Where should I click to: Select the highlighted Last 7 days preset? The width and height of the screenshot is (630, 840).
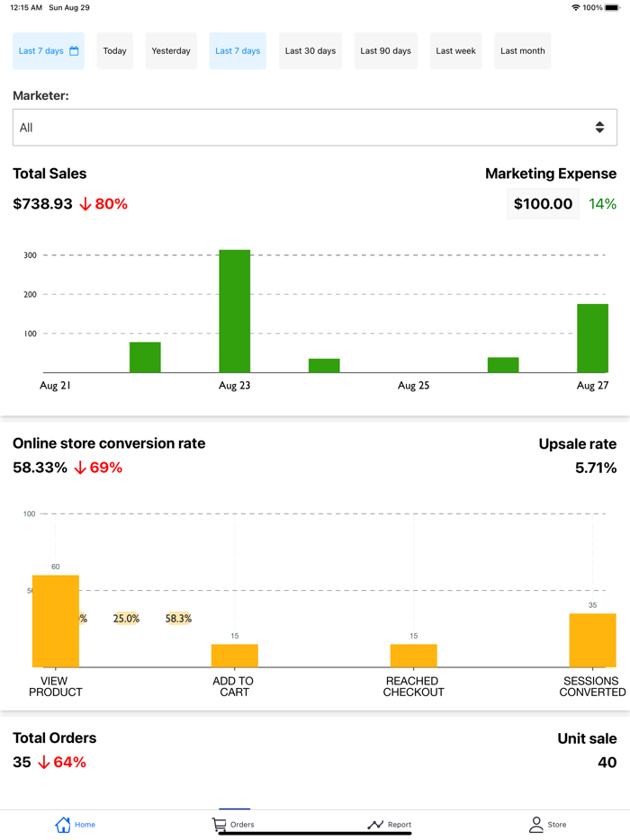click(238, 51)
